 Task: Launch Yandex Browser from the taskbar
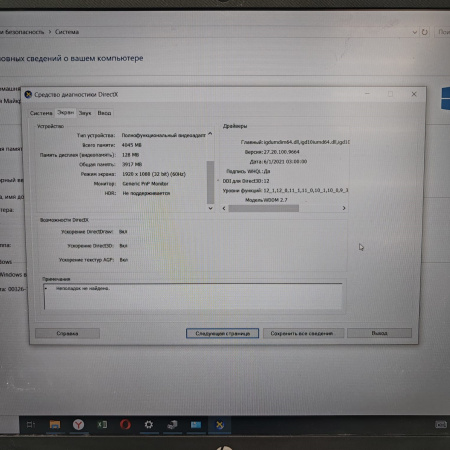click(x=78, y=425)
